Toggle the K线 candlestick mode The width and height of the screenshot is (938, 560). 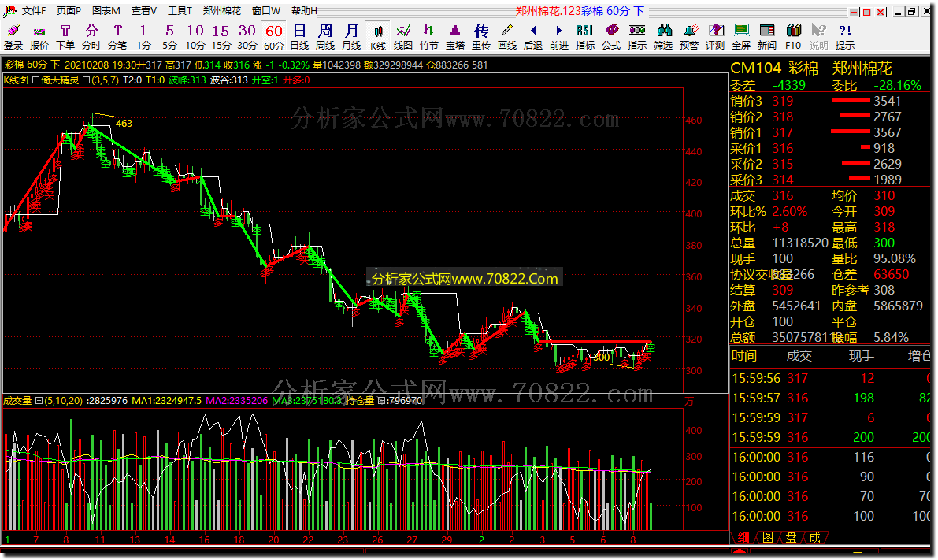377,37
